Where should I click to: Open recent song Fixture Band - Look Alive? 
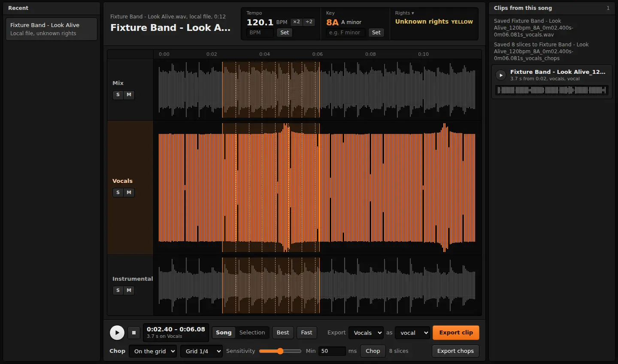click(51, 29)
